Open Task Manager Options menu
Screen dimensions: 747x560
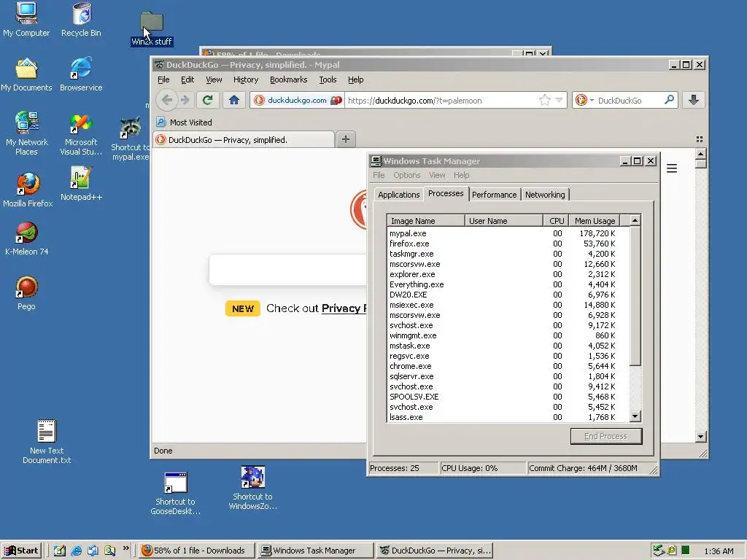(x=407, y=175)
